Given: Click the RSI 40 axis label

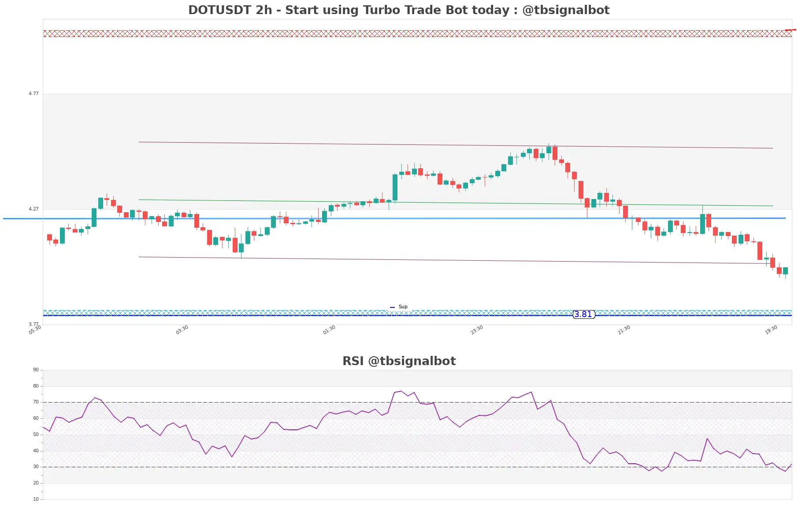Looking at the screenshot, I should [36, 451].
